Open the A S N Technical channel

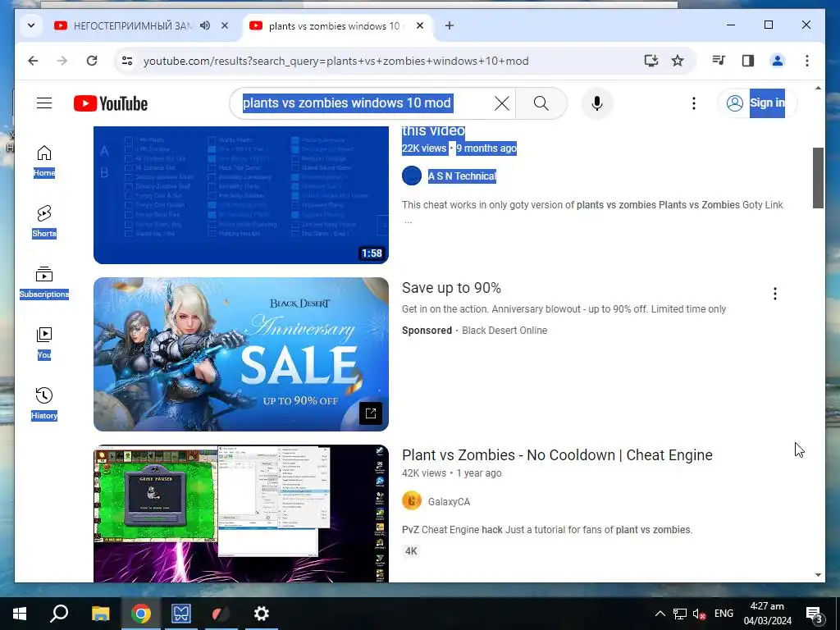tap(462, 176)
